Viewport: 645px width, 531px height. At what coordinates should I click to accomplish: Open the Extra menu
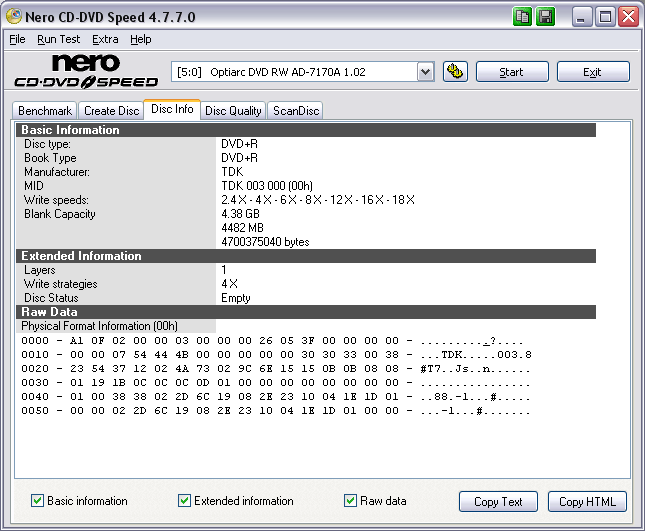coord(105,39)
